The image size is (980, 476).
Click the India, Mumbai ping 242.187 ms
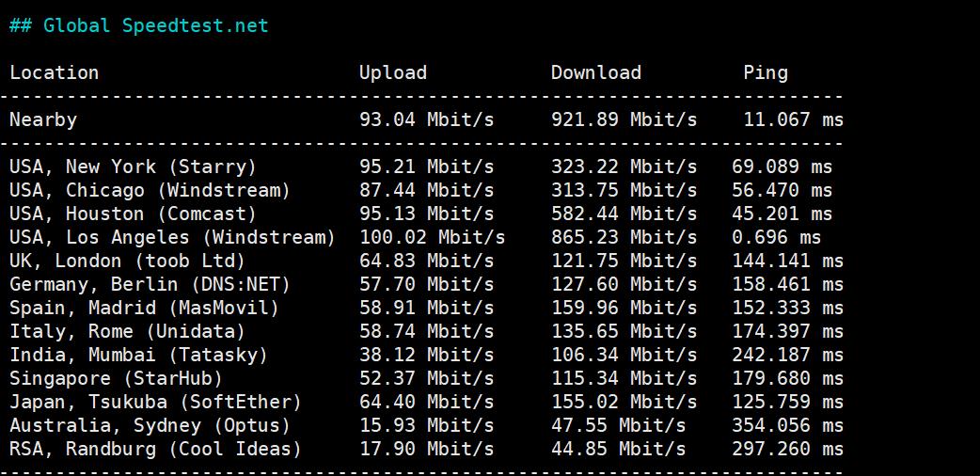(787, 355)
